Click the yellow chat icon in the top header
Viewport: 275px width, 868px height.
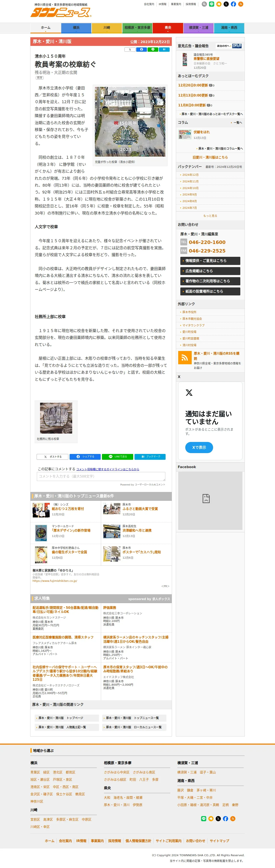point(219,4)
